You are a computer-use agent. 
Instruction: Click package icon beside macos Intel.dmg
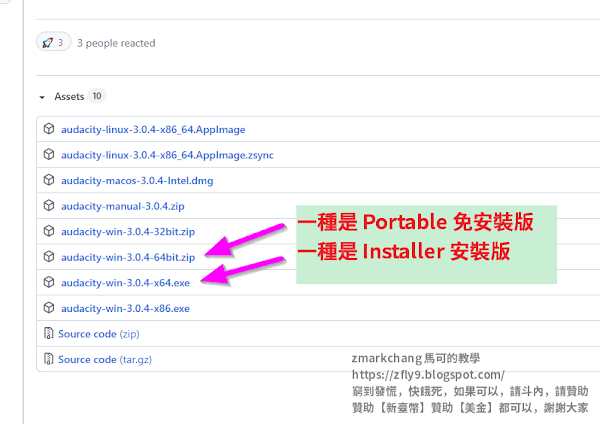pyautogui.click(x=49, y=180)
